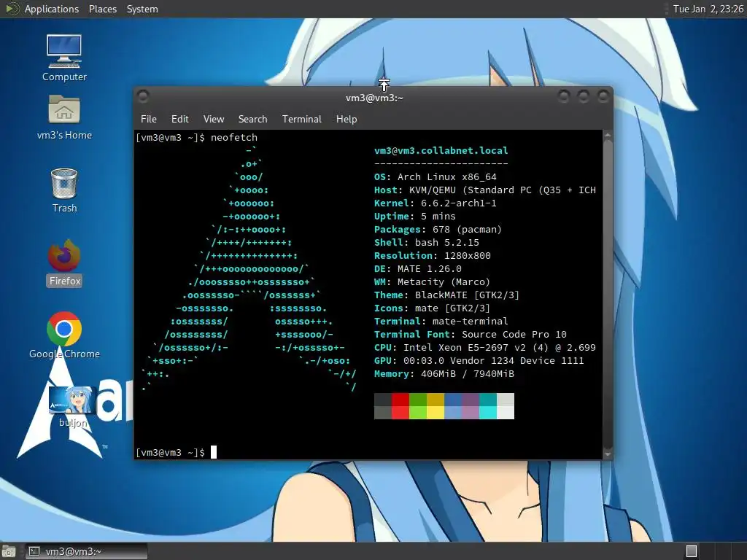Click the Resolution: 1280x800 line
The width and height of the screenshot is (747, 560).
point(432,256)
